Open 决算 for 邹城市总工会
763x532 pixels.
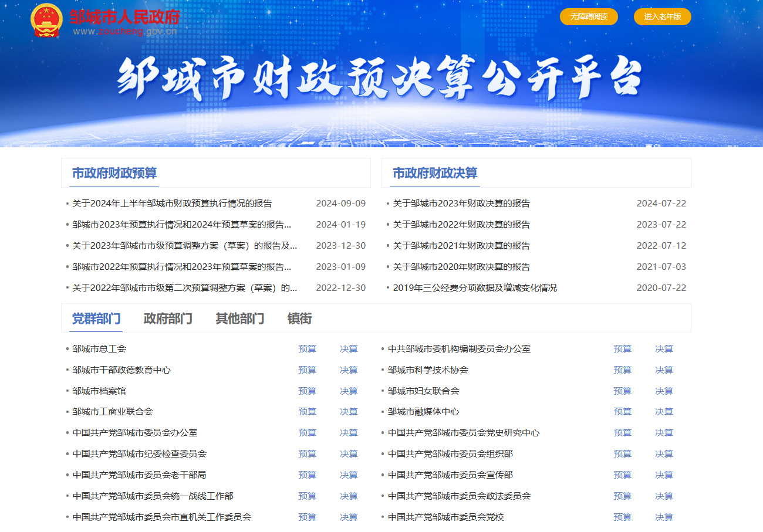(x=349, y=349)
